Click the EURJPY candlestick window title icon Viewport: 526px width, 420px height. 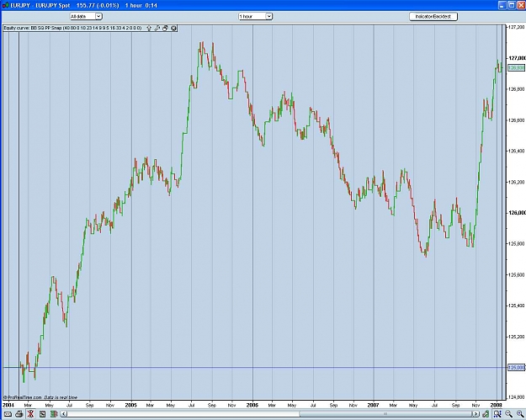pyautogui.click(x=6, y=5)
